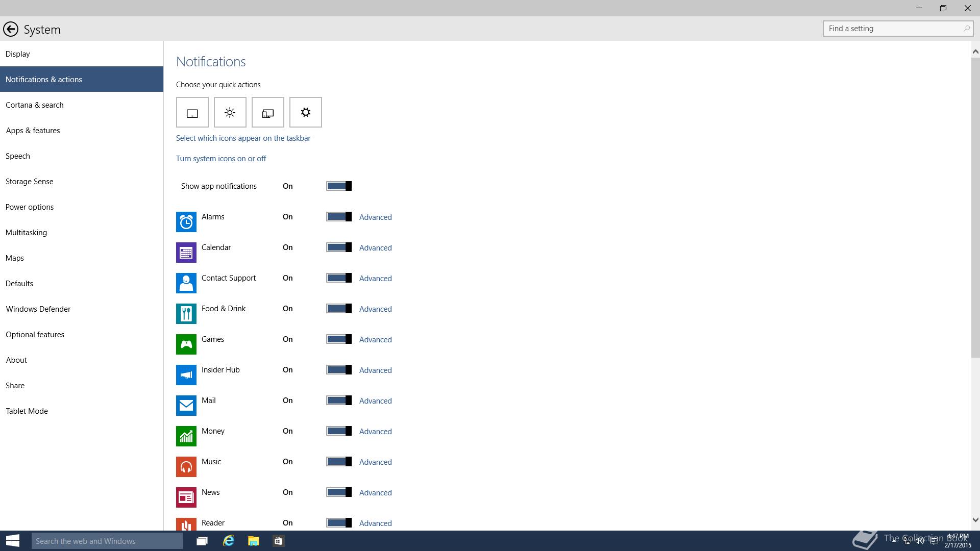Viewport: 980px width, 551px height.
Task: Open Windows Defender settings
Action: click(82, 309)
